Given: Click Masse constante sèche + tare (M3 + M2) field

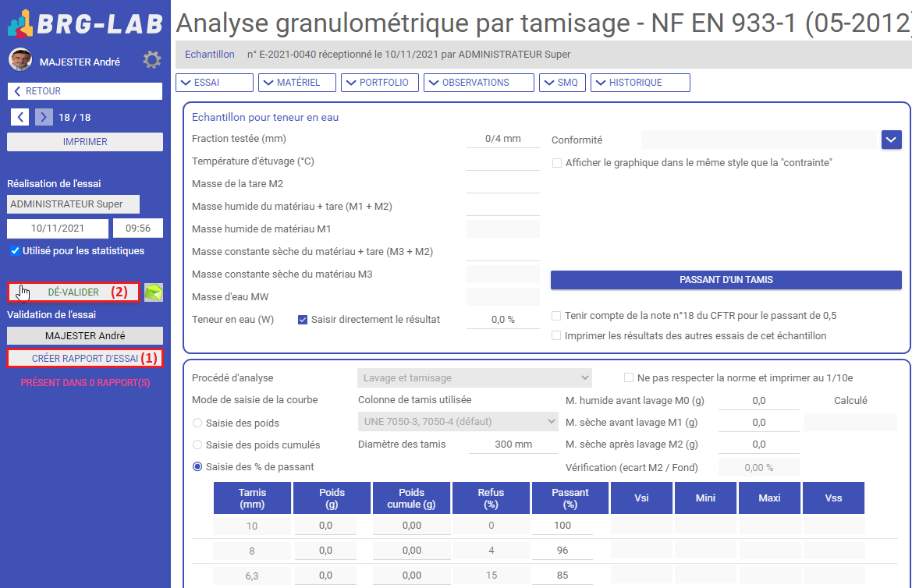Looking at the screenshot, I should [x=503, y=252].
